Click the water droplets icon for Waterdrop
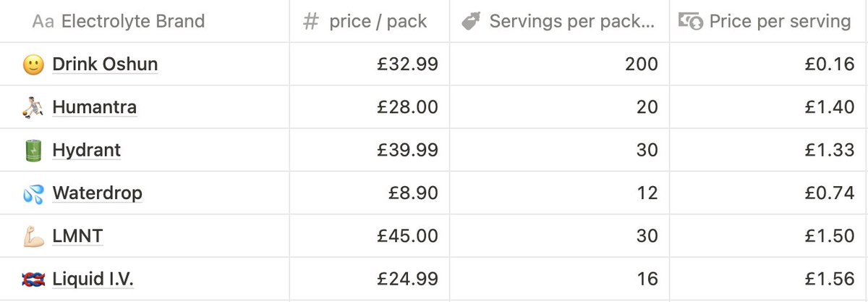Viewport: 868px width, 302px height. pyautogui.click(x=33, y=193)
